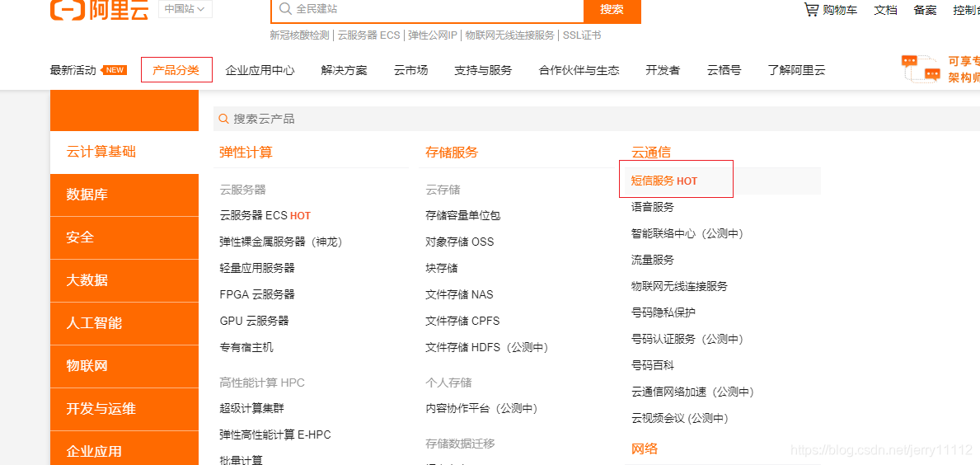Image resolution: width=980 pixels, height=465 pixels.
Task: Click the magnifier icon beside 搜索云产品
Action: coord(223,119)
